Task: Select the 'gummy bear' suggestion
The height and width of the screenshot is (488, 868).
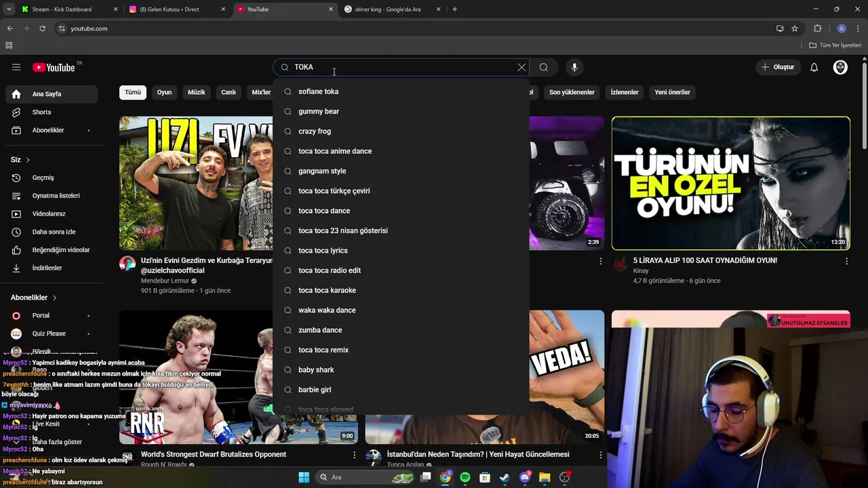Action: point(401,111)
